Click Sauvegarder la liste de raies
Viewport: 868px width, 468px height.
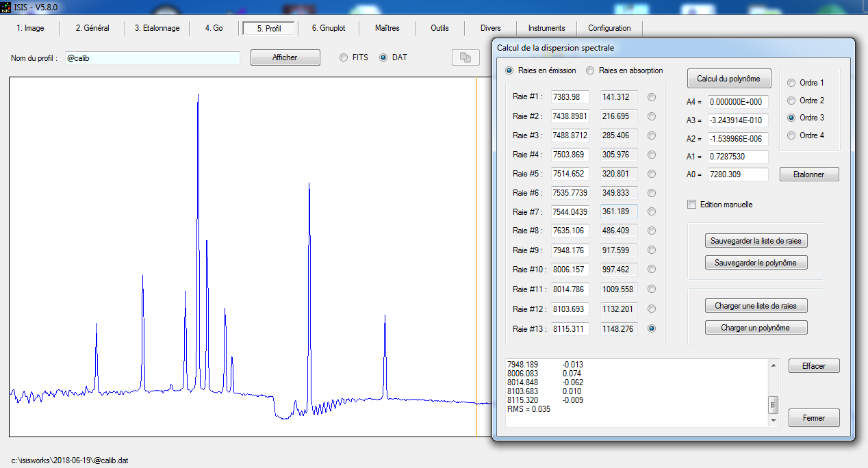point(756,241)
